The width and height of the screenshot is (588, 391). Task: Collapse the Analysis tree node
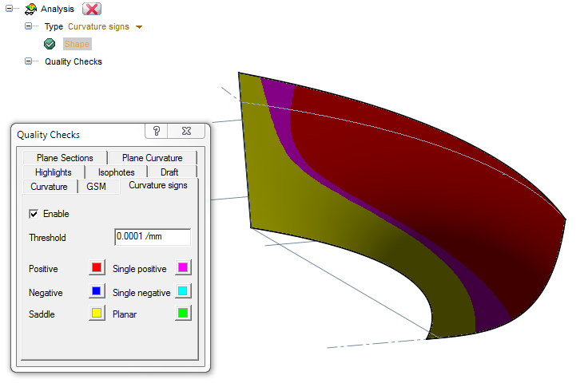pyautogui.click(x=9, y=9)
